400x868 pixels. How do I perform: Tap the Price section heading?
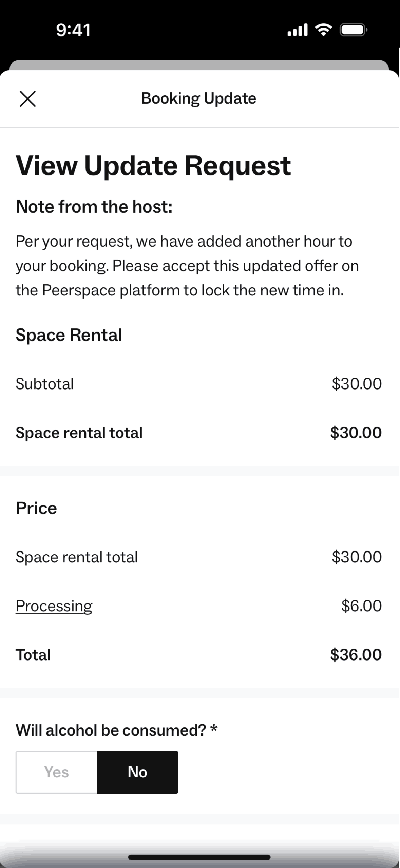(x=36, y=508)
